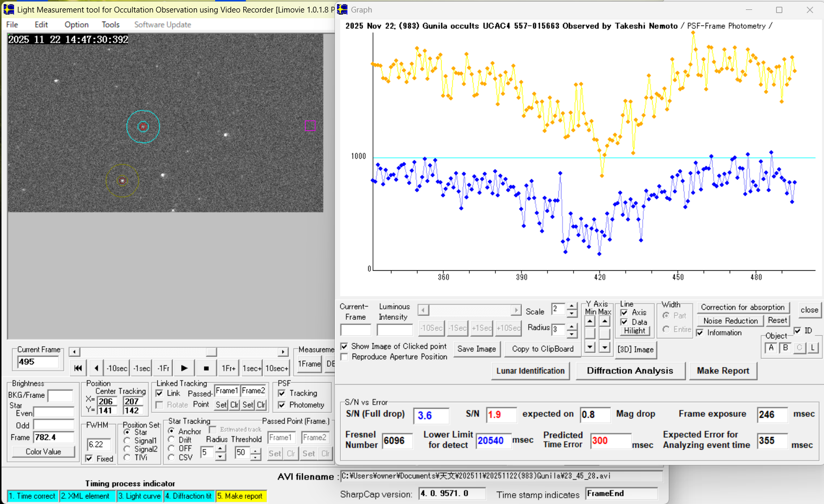824x504 pixels.
Task: Raise the Y Axis Max up arrow
Action: click(x=604, y=321)
